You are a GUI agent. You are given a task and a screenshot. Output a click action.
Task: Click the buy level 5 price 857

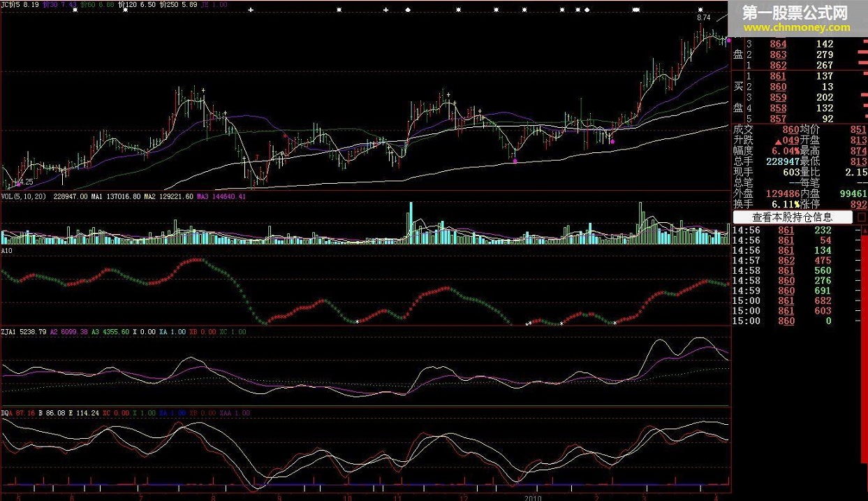[778, 119]
